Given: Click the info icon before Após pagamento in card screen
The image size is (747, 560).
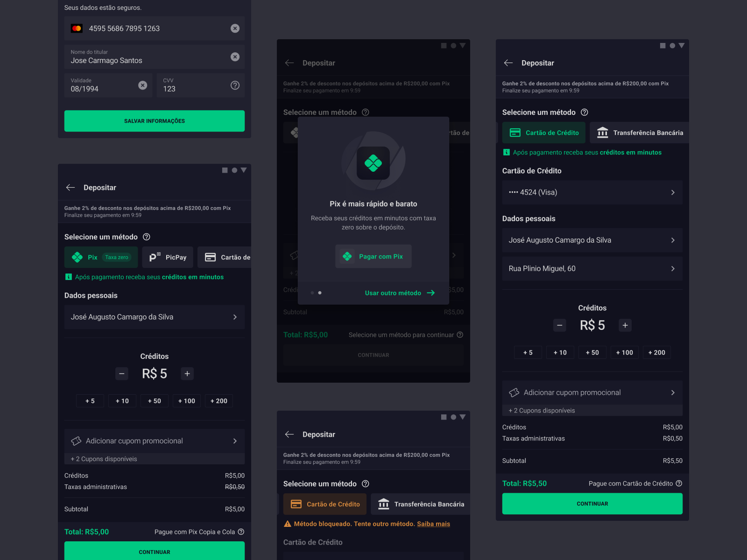Looking at the screenshot, I should [507, 153].
